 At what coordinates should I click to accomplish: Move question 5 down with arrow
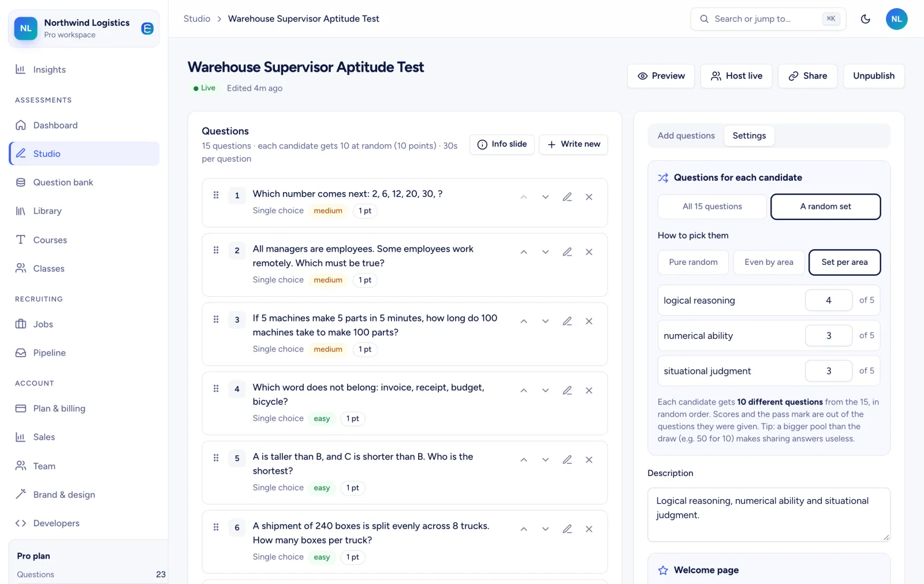(x=545, y=460)
